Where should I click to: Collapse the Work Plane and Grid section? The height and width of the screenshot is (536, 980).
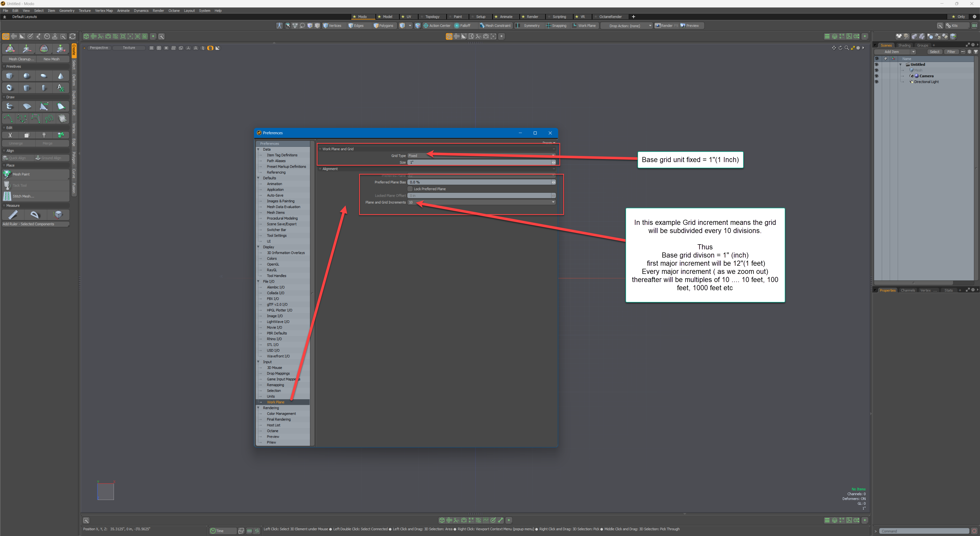[320, 149]
